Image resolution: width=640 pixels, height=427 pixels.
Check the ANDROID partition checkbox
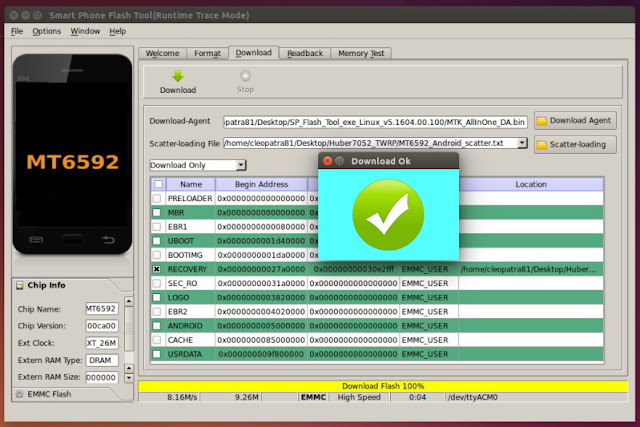pyautogui.click(x=157, y=326)
